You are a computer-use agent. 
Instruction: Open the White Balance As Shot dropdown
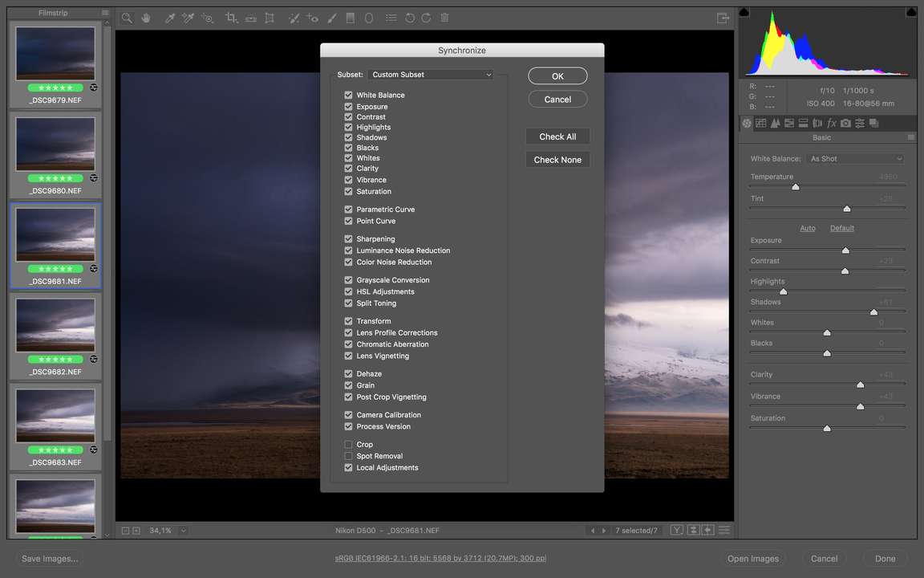(856, 159)
